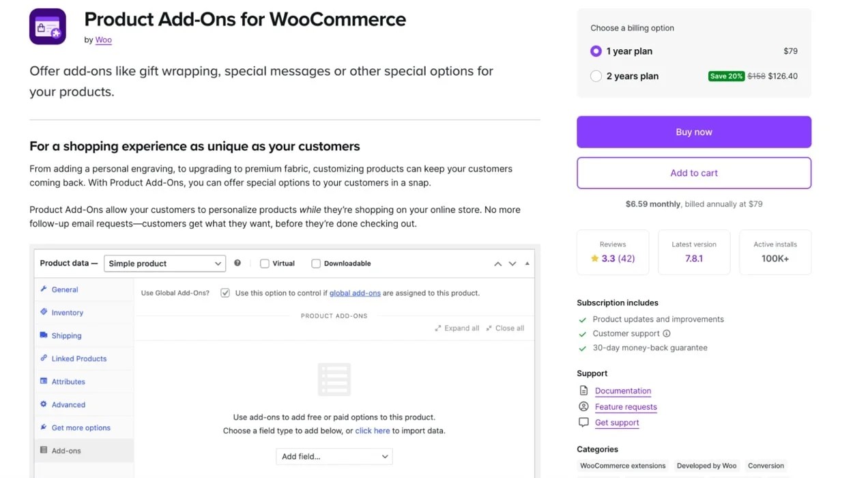This screenshot has height=478, width=868.
Task: Click the Add to cart button
Action: pyautogui.click(x=694, y=173)
